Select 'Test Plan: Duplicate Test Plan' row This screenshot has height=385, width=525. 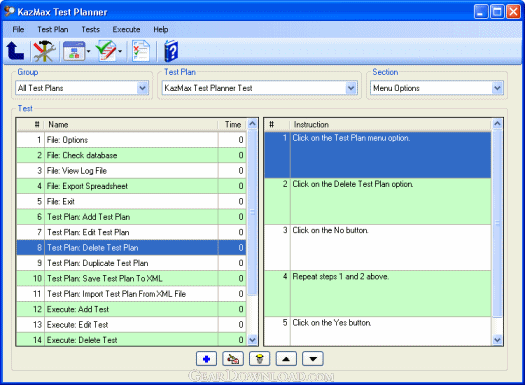pyautogui.click(x=131, y=263)
